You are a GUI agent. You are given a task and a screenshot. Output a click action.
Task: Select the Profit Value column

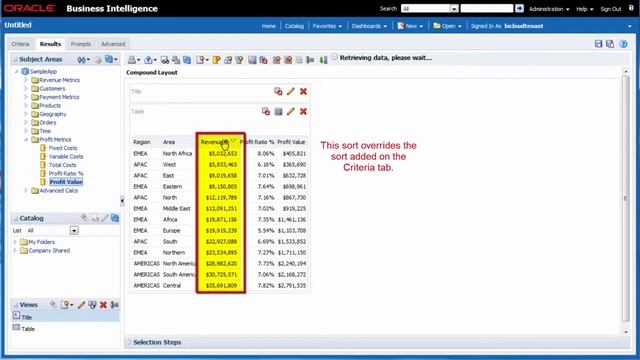[66, 182]
